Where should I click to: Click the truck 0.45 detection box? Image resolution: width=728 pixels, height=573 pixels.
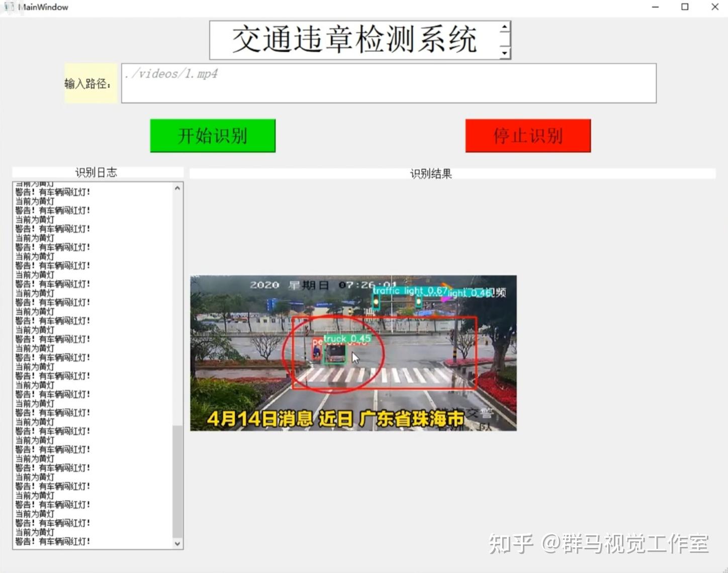tap(335, 353)
